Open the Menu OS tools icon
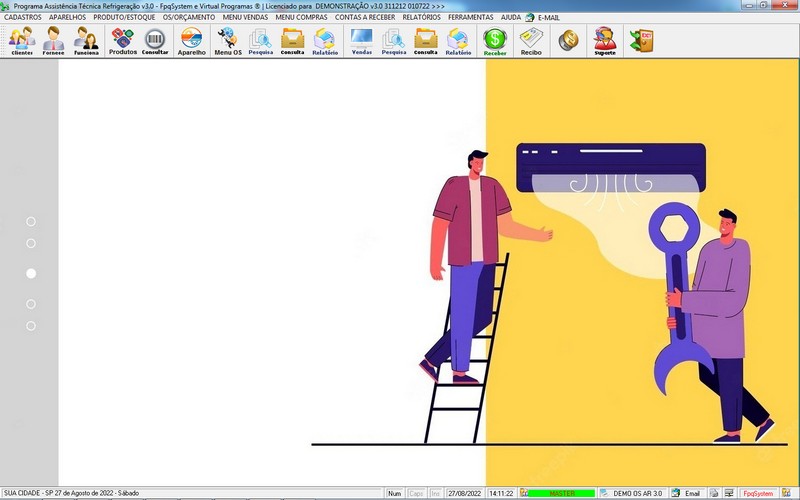Screen dimensions: 800x500 [x=228, y=41]
